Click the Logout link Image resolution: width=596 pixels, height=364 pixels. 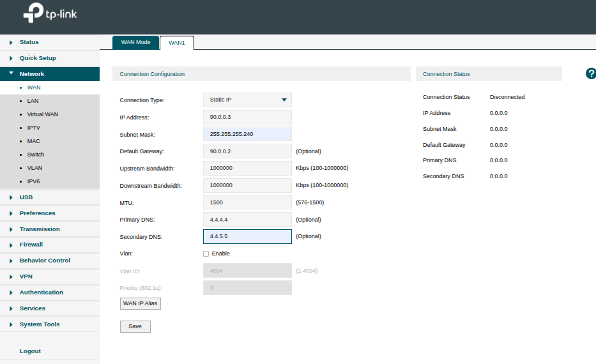pos(30,351)
